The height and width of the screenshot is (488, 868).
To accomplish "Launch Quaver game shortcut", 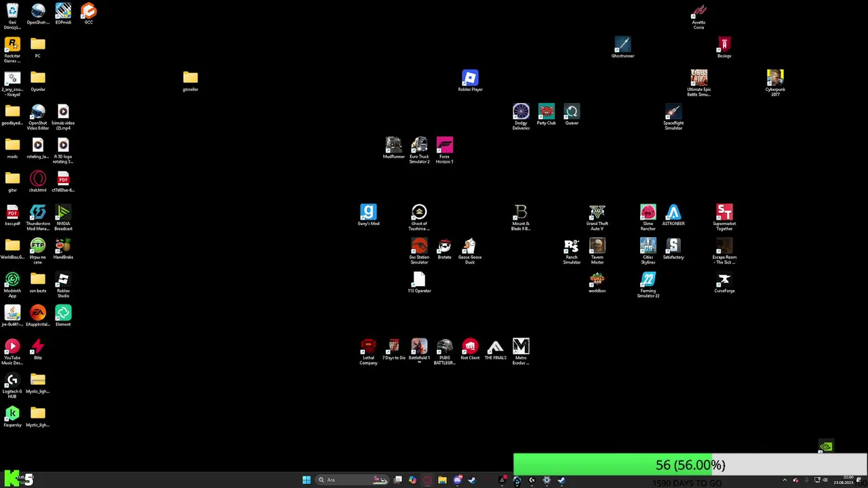I will (x=572, y=115).
